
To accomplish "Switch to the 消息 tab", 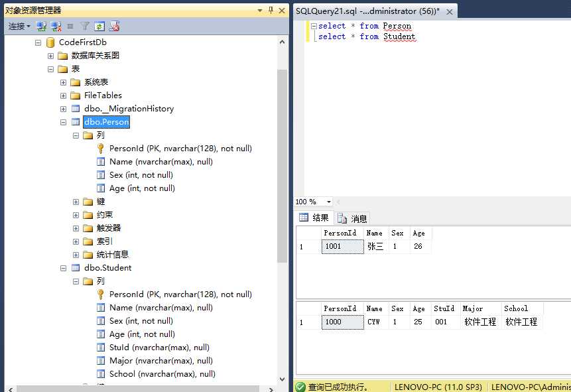I will pyautogui.click(x=352, y=219).
